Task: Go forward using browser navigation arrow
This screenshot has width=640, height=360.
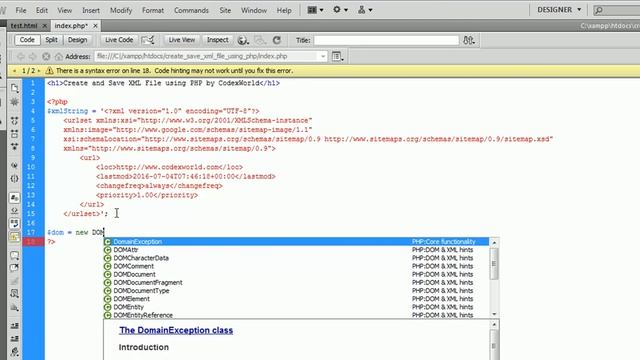Action: pos(33,56)
